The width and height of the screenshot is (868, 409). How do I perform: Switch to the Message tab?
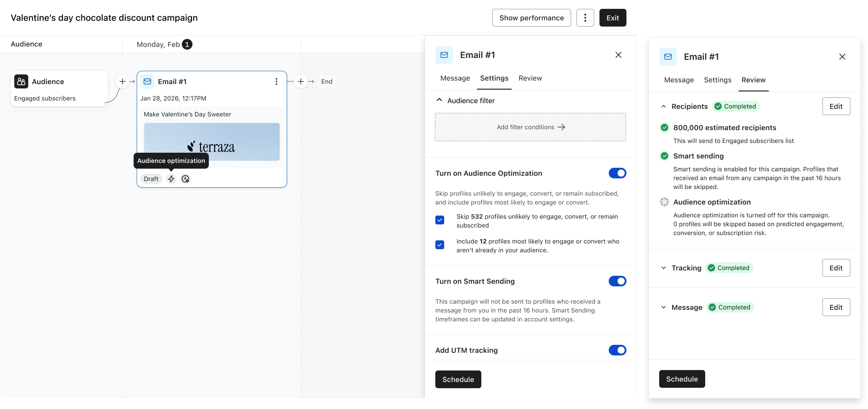(455, 78)
